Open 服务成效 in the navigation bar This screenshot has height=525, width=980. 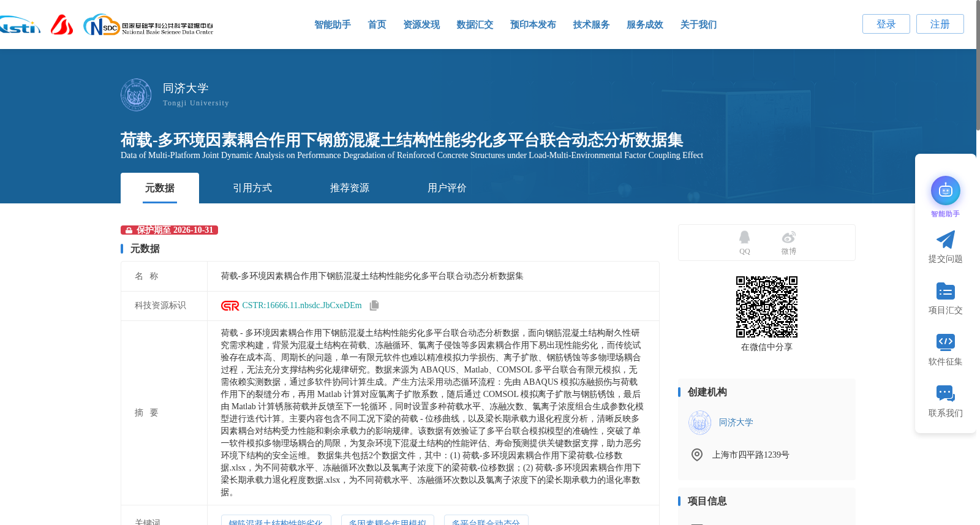pos(645,25)
